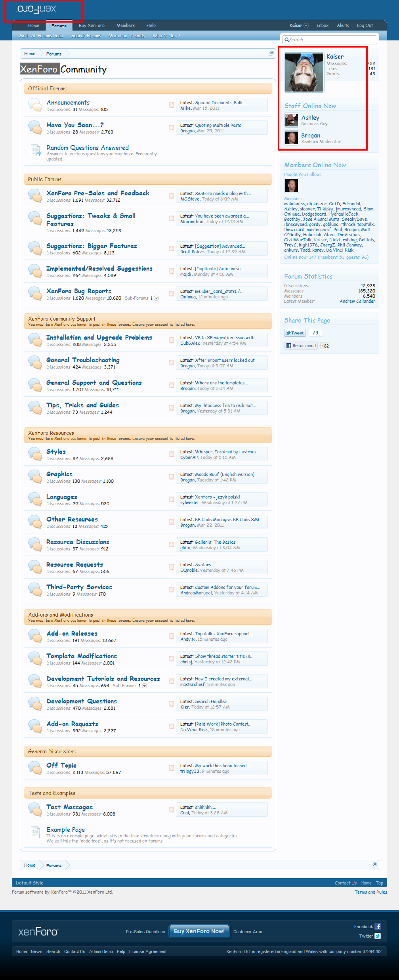Click Brogan's avatar under Staff Online Now

pyautogui.click(x=292, y=138)
